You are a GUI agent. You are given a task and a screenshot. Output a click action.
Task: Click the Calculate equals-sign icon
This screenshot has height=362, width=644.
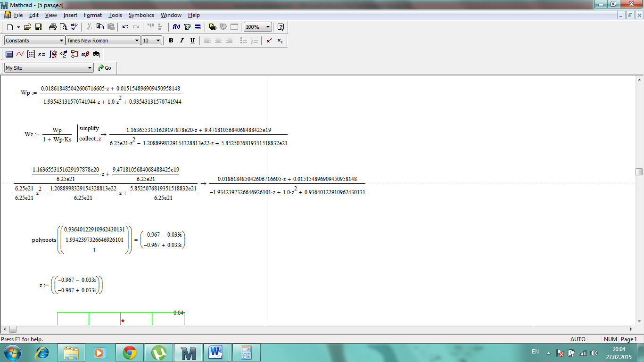click(198, 27)
